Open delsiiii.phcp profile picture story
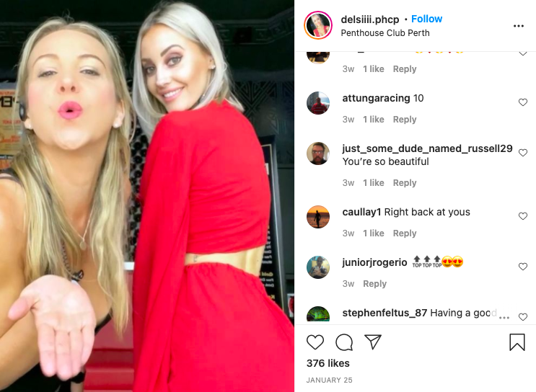 [318, 25]
